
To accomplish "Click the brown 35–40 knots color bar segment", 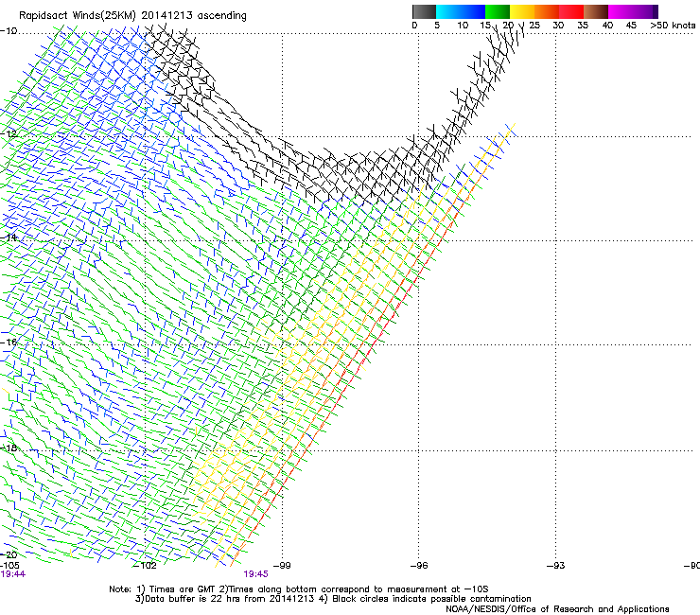I will click(596, 11).
